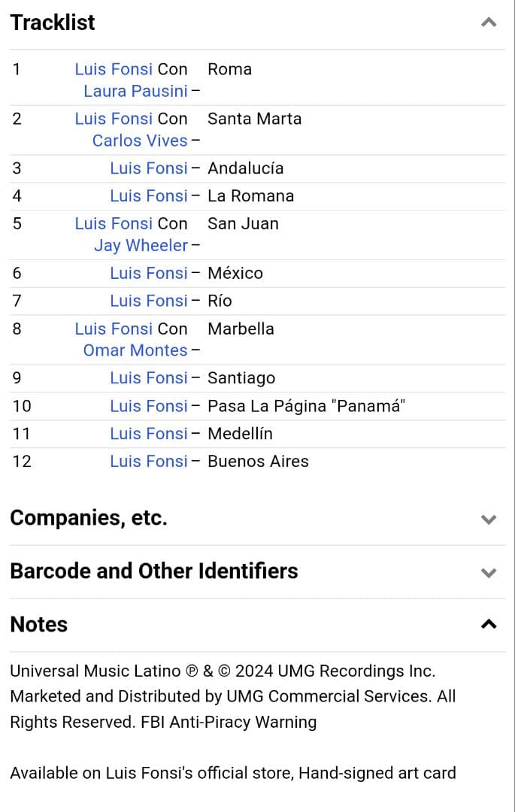Viewport: 515px width, 812px height.
Task: Open Laura Pausini artist link
Action: (x=135, y=91)
